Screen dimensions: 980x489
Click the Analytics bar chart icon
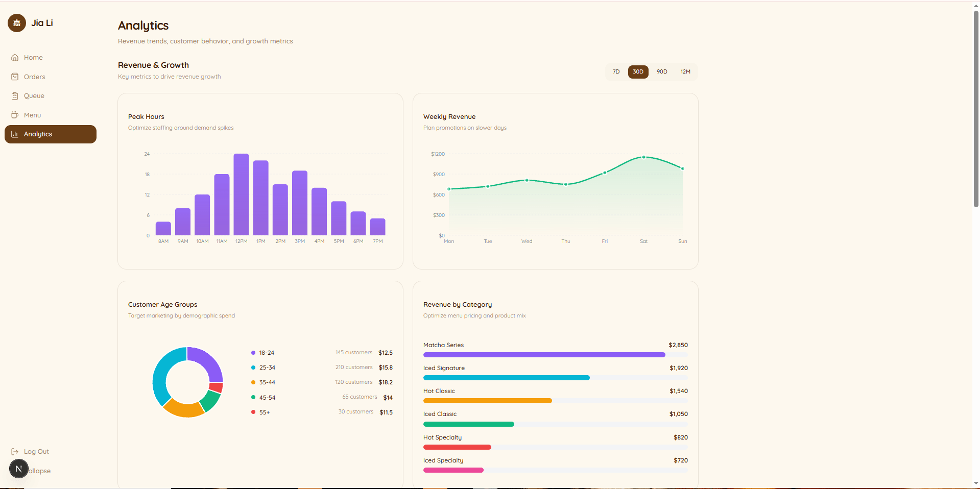point(15,134)
